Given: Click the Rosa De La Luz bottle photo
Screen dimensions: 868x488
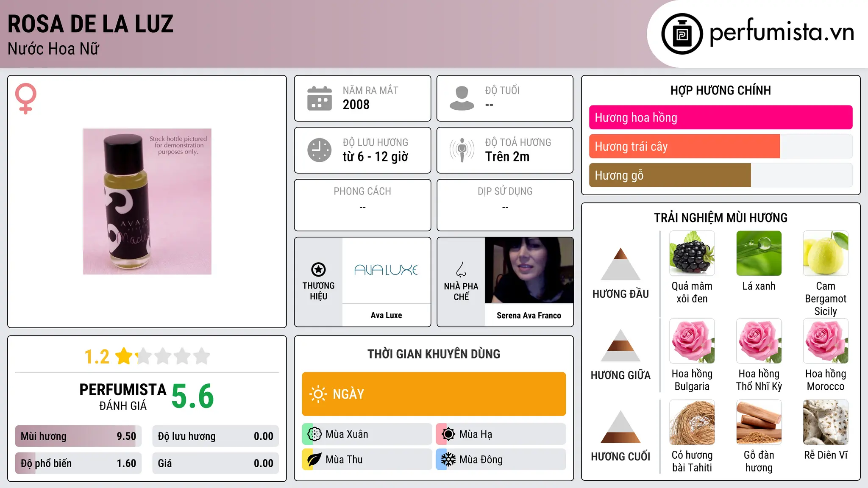Looking at the screenshot, I should (147, 202).
